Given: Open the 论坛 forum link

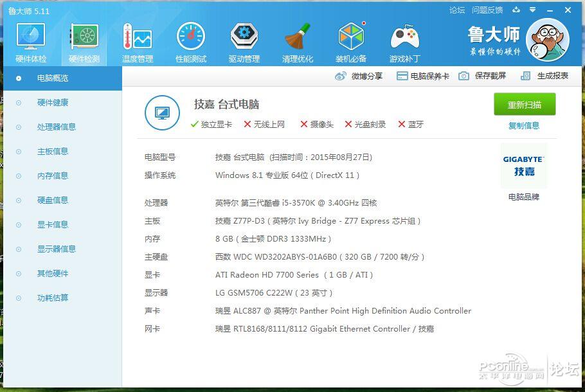Looking at the screenshot, I should (457, 10).
